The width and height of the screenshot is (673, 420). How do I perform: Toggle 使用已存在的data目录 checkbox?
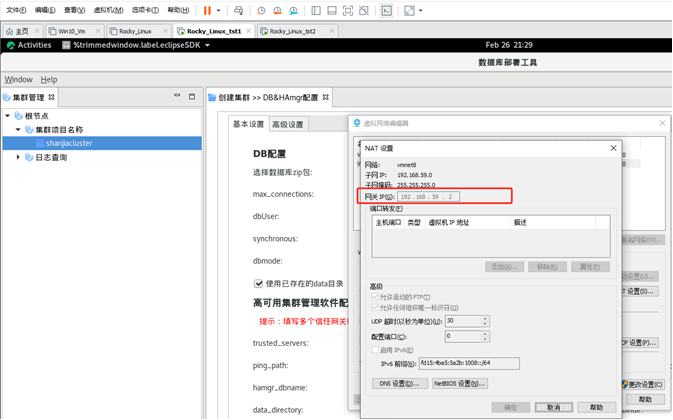tap(258, 284)
